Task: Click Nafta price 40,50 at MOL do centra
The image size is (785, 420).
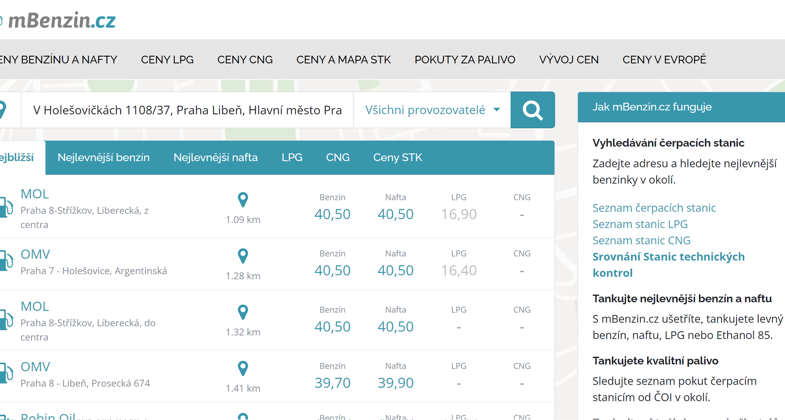Action: click(396, 327)
